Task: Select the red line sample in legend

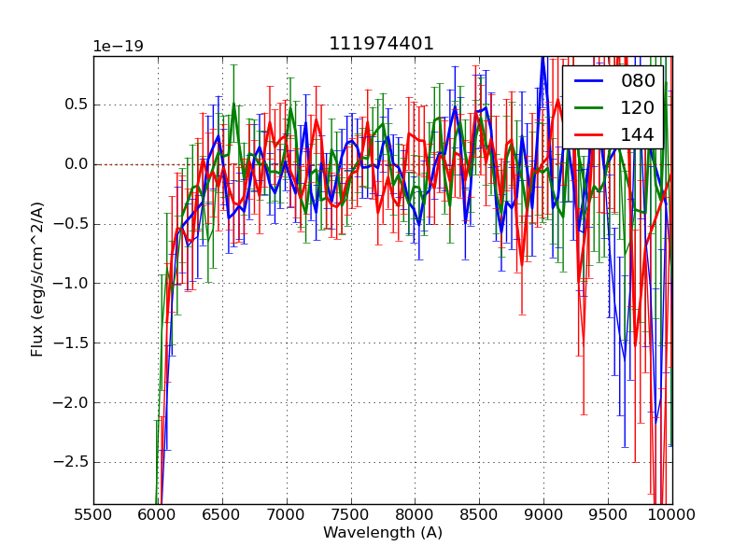Action: pos(590,135)
